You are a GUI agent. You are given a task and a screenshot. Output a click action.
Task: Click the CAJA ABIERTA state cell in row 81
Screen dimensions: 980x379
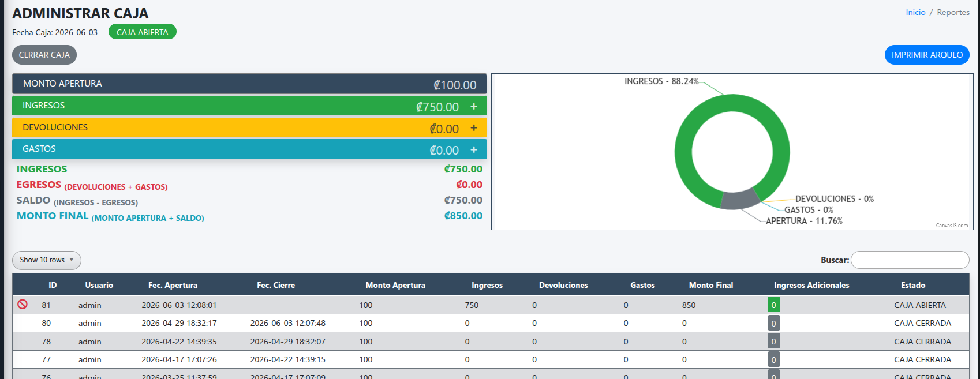(x=920, y=305)
